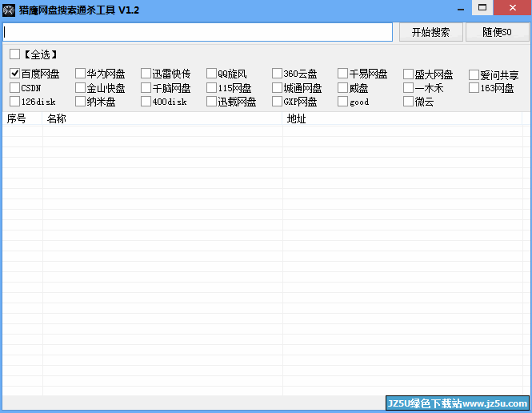Check the 盛大网盘 checkbox

(x=409, y=74)
